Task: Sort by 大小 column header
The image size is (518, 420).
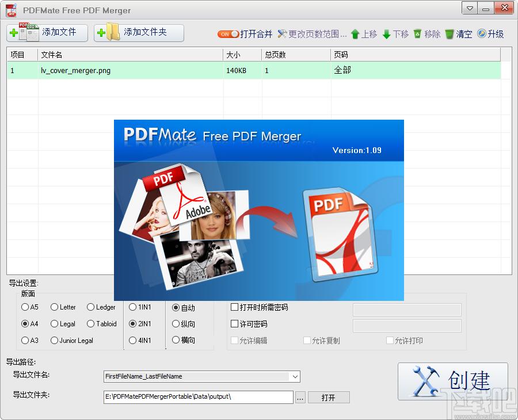Action: pyautogui.click(x=242, y=55)
